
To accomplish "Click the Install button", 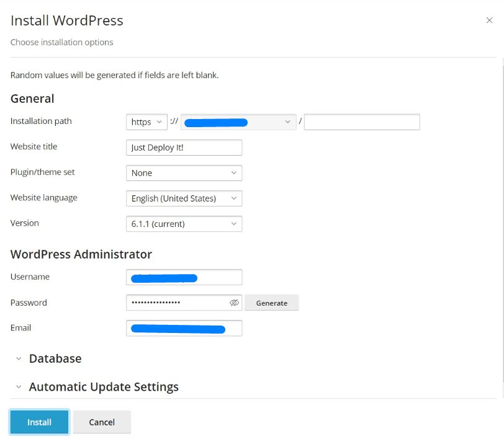I will [38, 422].
